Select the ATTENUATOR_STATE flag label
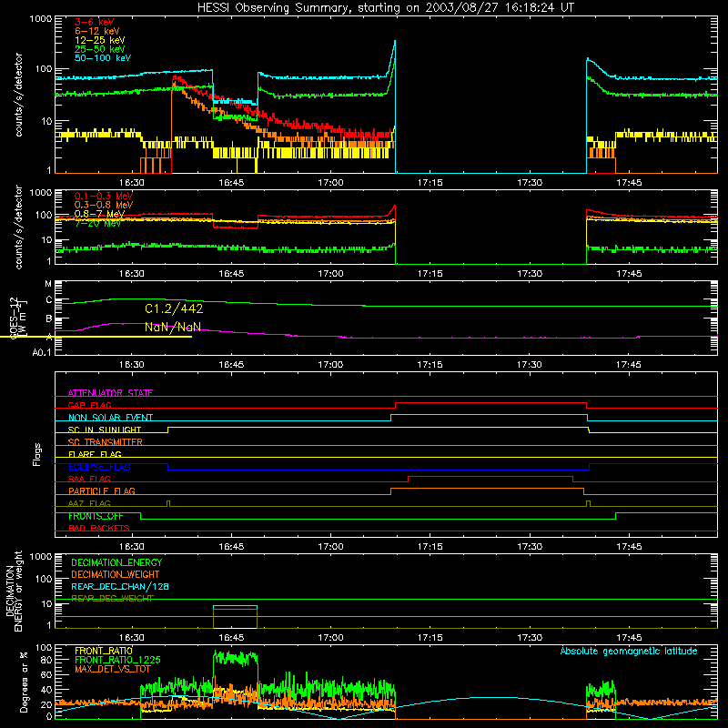Screen dimensions: 728x728 pos(110,393)
